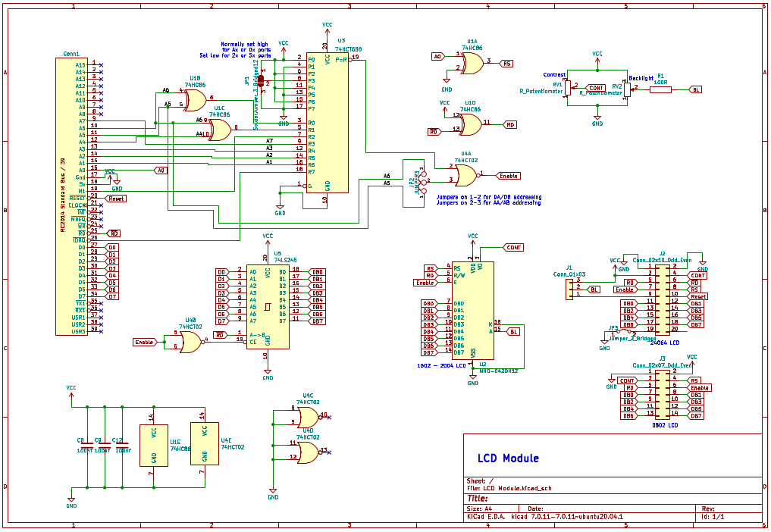Screen dimensions: 771x532
Task: Select the U1E 74HC86 power unit
Action: click(154, 446)
